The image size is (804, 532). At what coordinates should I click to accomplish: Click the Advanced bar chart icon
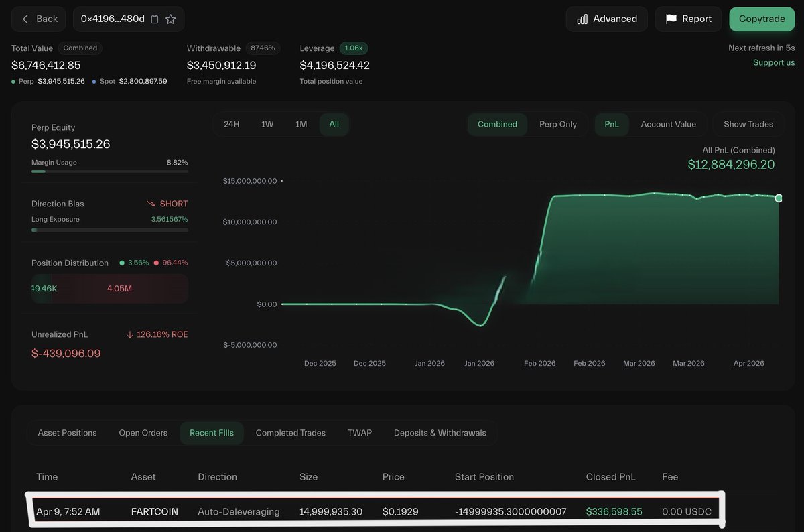(x=582, y=19)
